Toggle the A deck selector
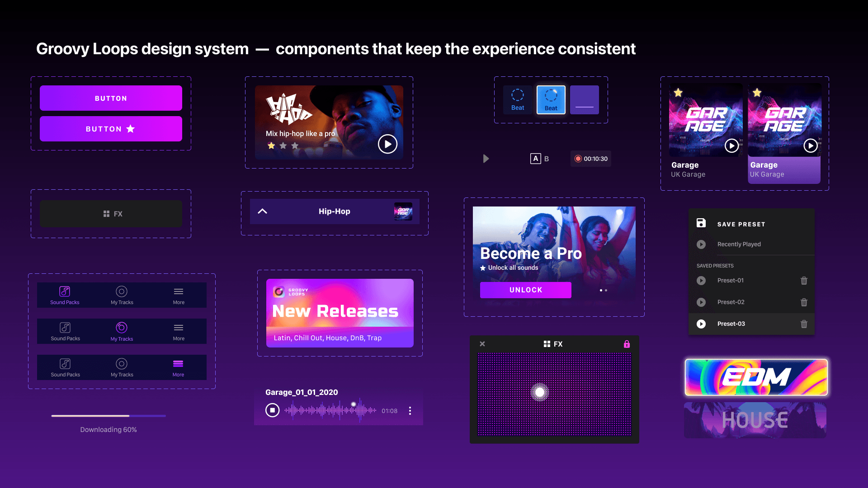Viewport: 868px width, 488px height. click(x=535, y=159)
